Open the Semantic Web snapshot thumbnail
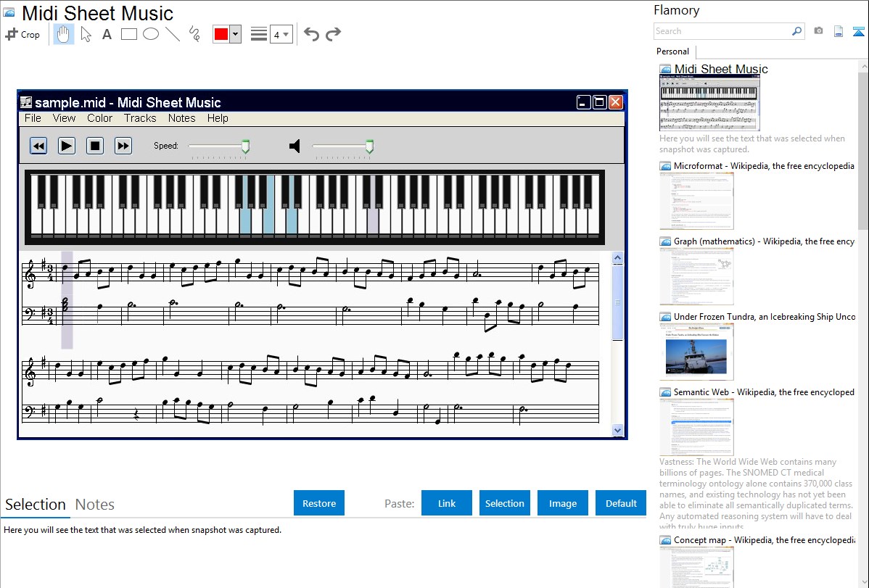 [696, 427]
